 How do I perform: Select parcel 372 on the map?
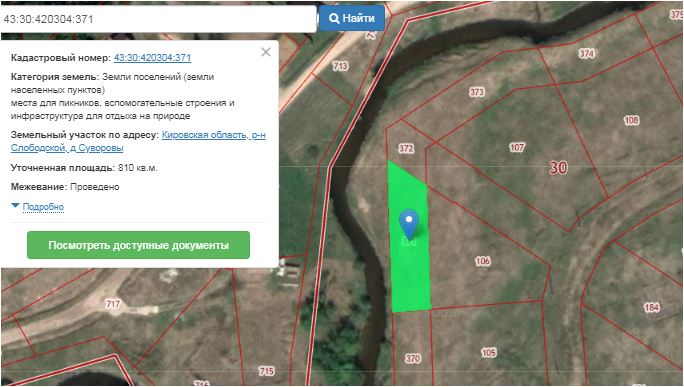406,148
